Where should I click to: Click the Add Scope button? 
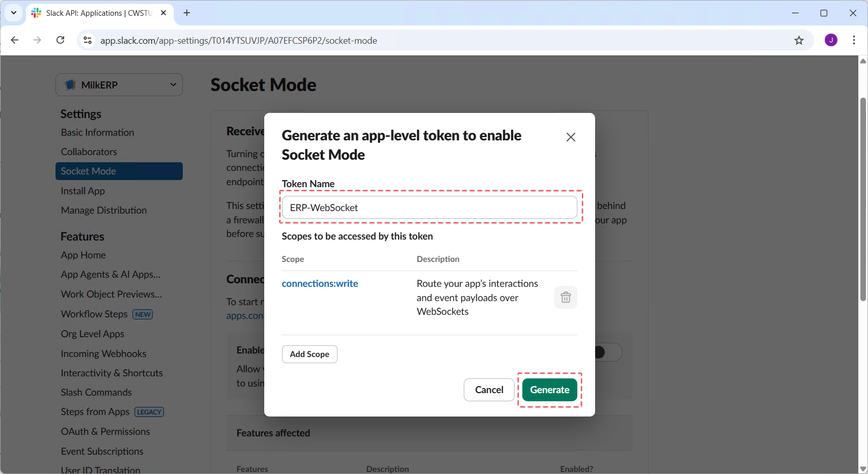310,354
